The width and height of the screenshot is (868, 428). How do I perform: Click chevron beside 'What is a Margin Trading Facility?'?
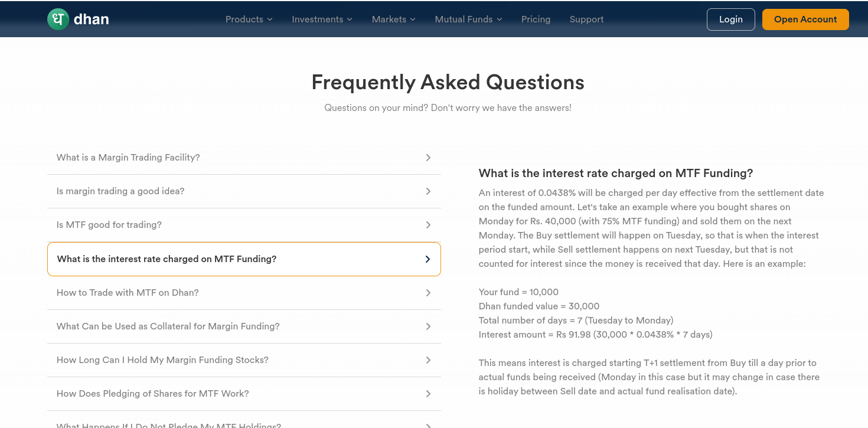[x=428, y=158]
